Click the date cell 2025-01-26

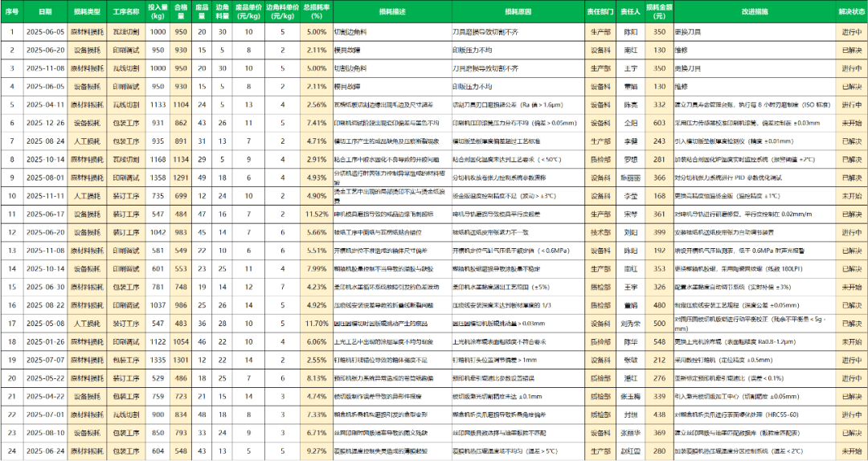coord(45,341)
